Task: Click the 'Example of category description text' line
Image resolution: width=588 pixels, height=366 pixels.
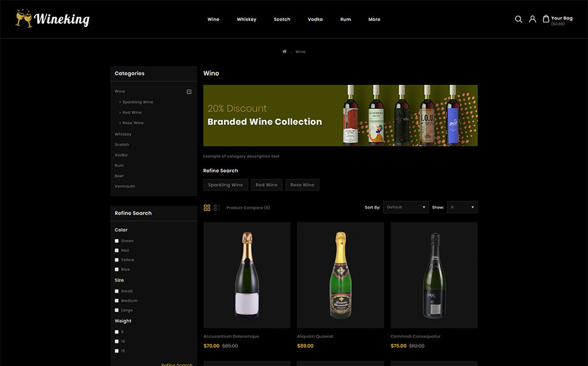Action: click(x=241, y=157)
